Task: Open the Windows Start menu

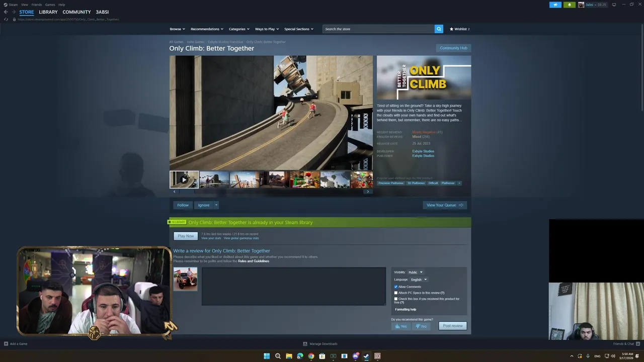Action: coord(267,356)
